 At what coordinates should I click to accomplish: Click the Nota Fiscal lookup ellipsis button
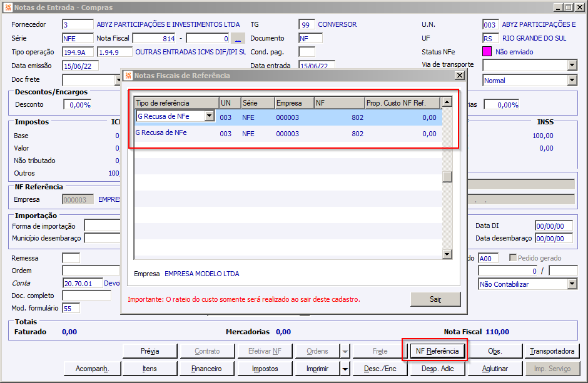[238, 39]
